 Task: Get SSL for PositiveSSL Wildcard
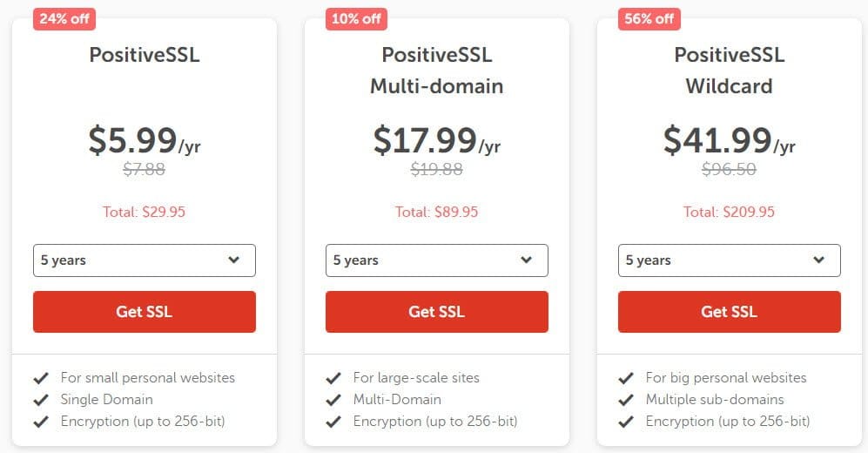point(730,312)
